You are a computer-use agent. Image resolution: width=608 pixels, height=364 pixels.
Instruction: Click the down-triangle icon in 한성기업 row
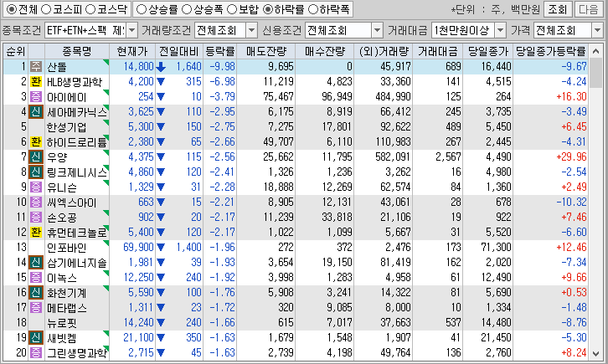[161, 127]
